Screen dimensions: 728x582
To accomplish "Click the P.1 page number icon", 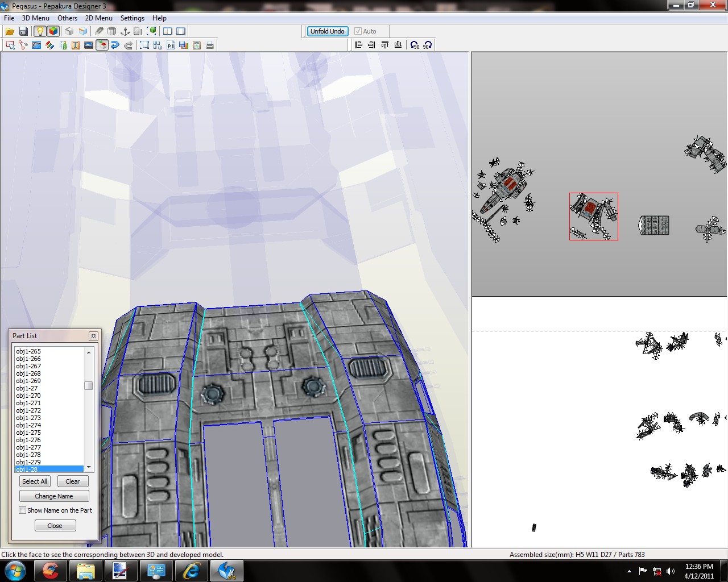I will [171, 45].
